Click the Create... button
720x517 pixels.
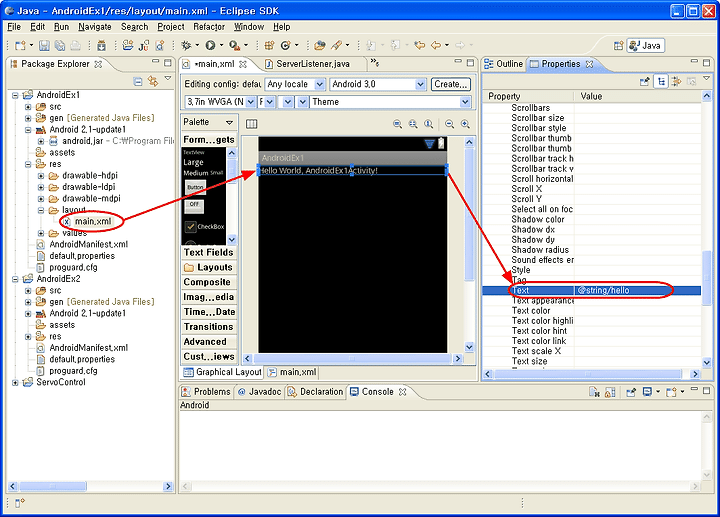click(450, 84)
